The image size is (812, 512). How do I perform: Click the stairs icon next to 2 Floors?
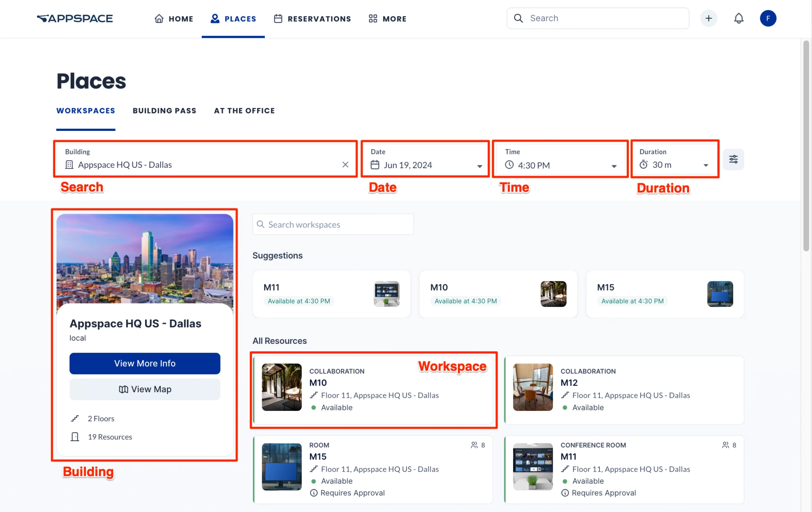tap(75, 418)
